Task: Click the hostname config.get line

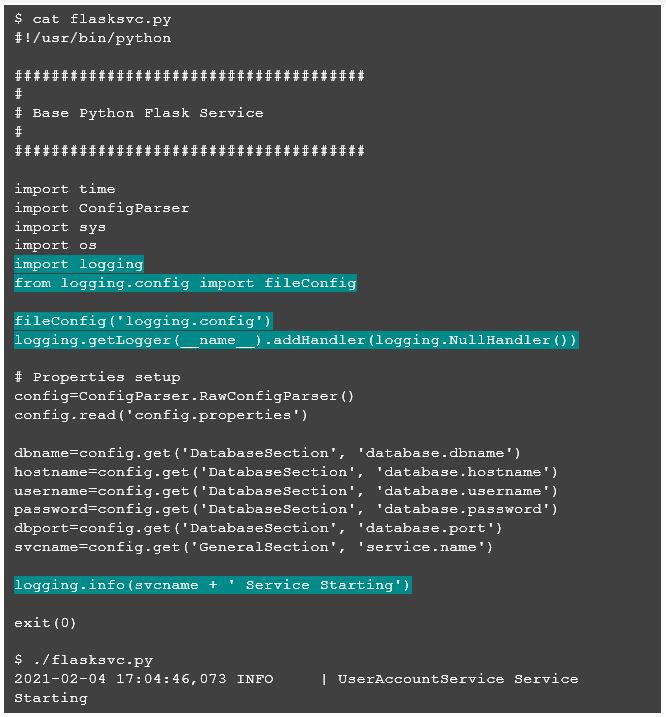Action: click(x=286, y=472)
